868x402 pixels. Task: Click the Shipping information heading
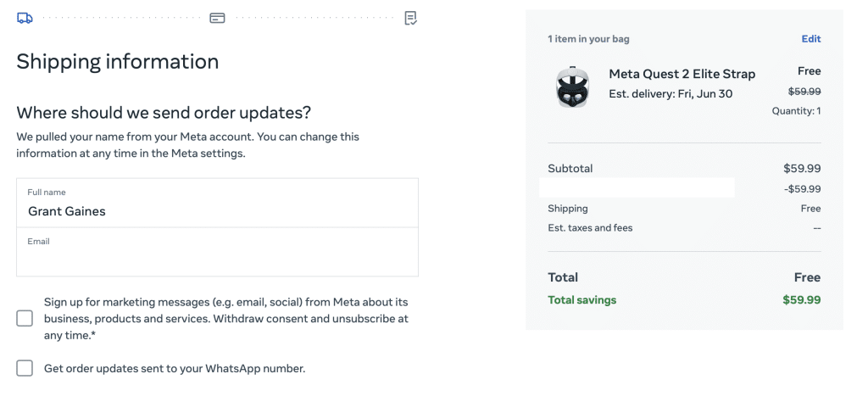point(117,61)
